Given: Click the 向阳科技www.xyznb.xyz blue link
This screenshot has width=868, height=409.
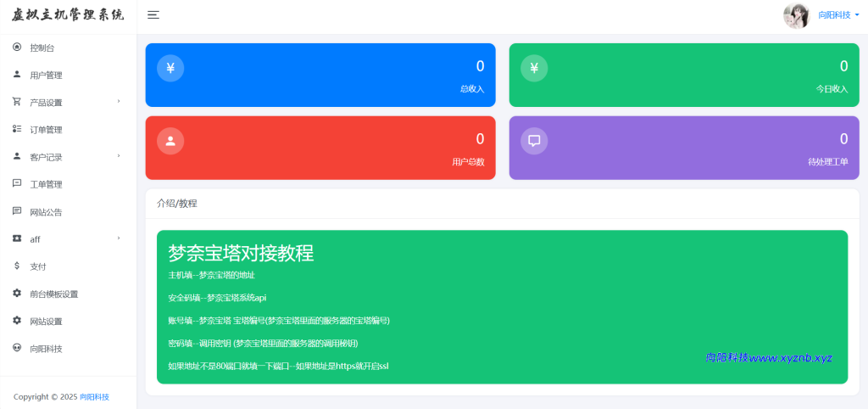Looking at the screenshot, I should (x=769, y=357).
